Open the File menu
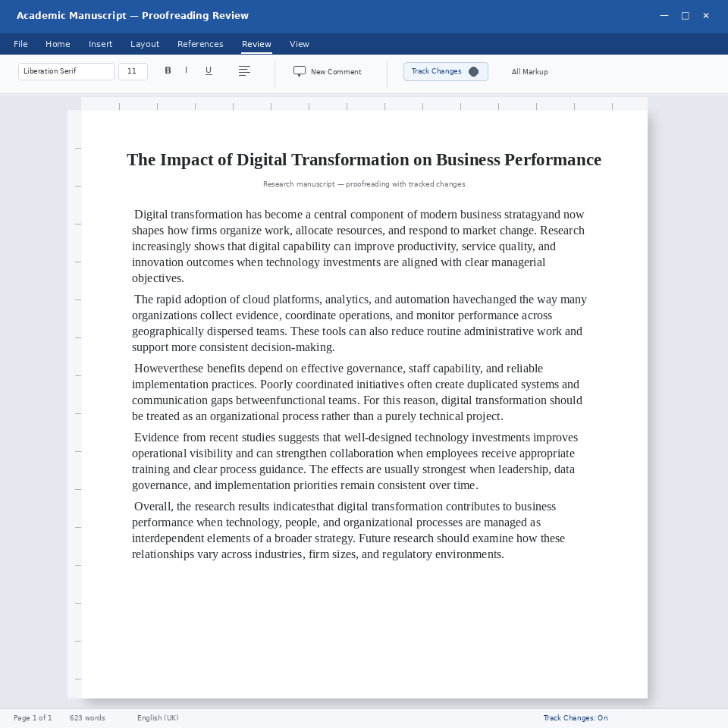The height and width of the screenshot is (728, 728). point(20,44)
